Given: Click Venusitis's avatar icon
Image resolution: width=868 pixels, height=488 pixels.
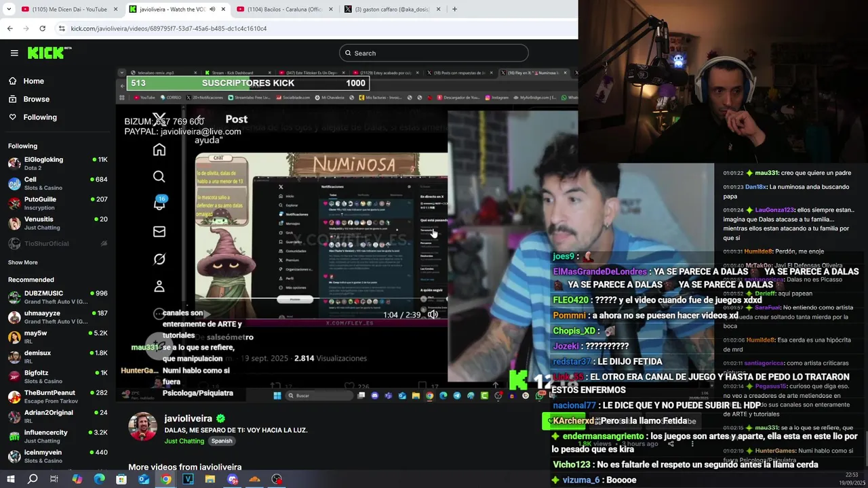Looking at the screenshot, I should [14, 223].
